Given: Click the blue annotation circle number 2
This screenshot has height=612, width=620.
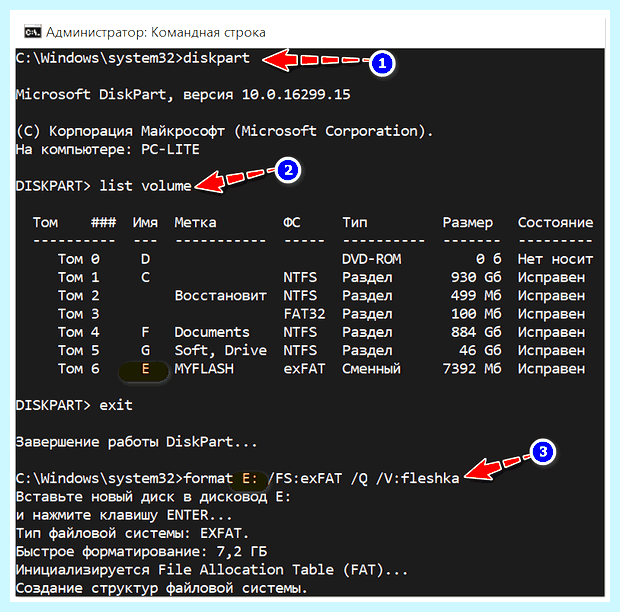Looking at the screenshot, I should (288, 170).
